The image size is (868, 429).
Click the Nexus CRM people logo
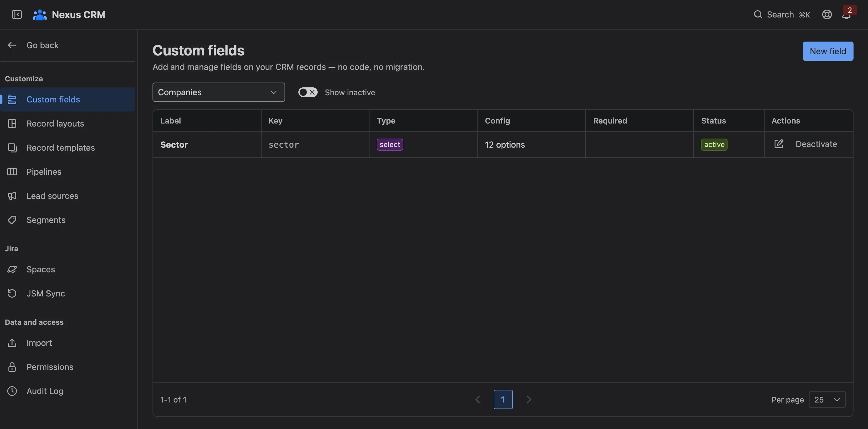[40, 14]
